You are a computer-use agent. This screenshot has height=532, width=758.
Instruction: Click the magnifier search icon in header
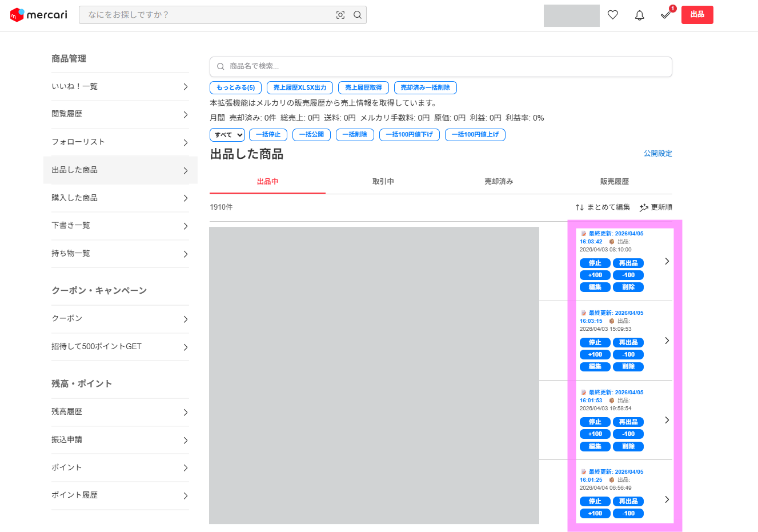[358, 15]
